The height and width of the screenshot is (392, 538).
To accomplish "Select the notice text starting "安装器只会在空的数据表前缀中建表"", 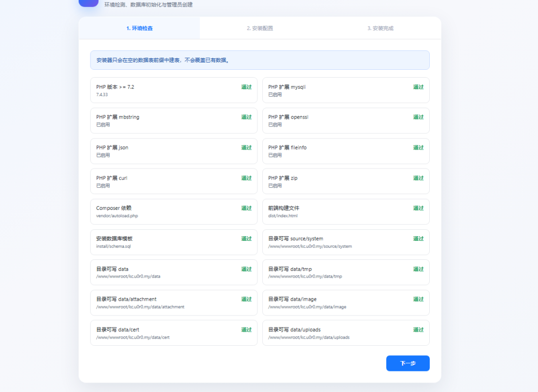I will point(163,60).
